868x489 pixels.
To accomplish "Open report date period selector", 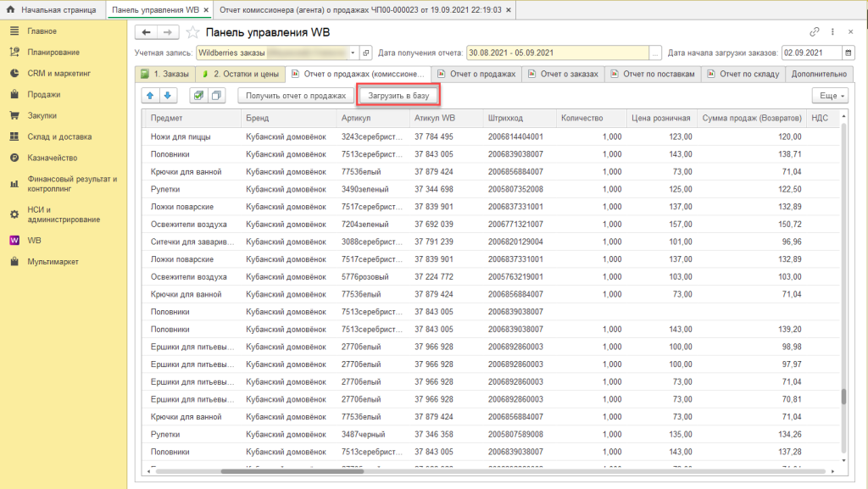I will point(654,53).
